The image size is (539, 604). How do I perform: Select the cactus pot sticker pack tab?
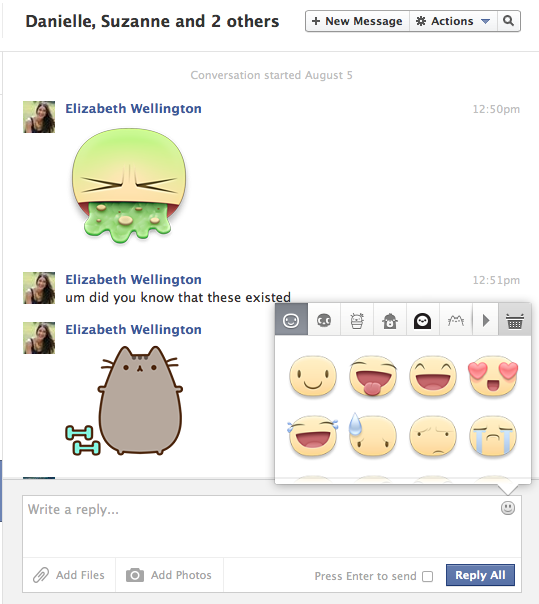[x=357, y=320]
